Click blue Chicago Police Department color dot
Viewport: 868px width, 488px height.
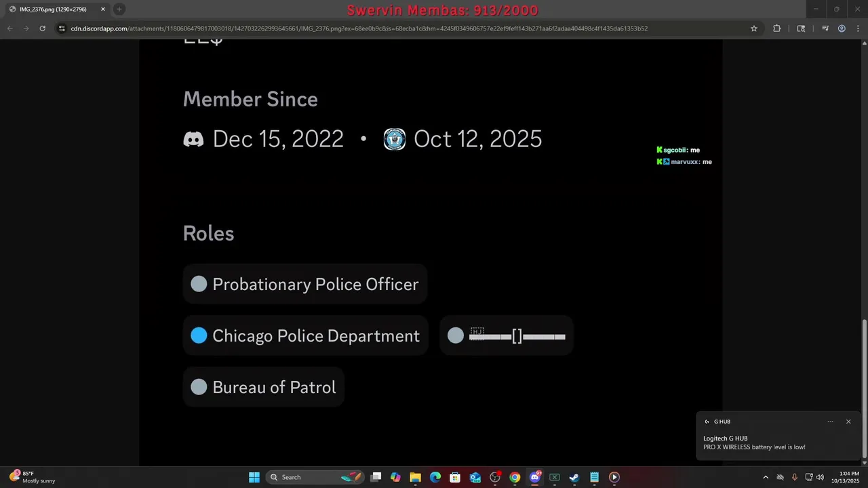tap(199, 335)
